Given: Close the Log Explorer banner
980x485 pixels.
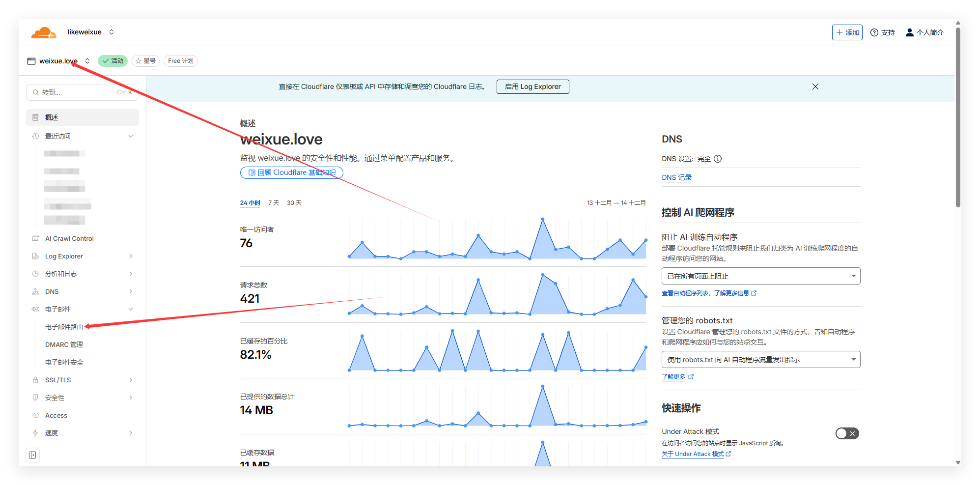Looking at the screenshot, I should click(815, 86).
